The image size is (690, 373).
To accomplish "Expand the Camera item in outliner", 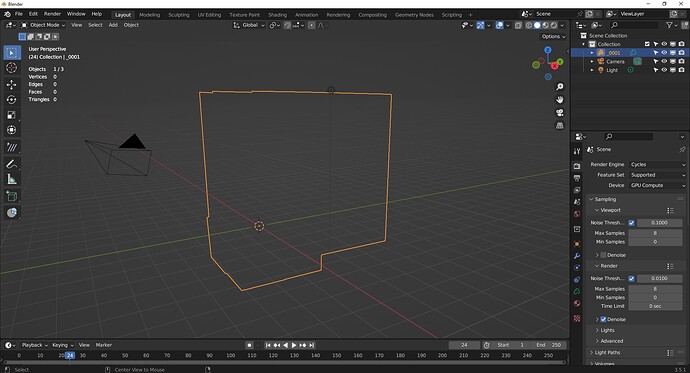I will click(592, 62).
